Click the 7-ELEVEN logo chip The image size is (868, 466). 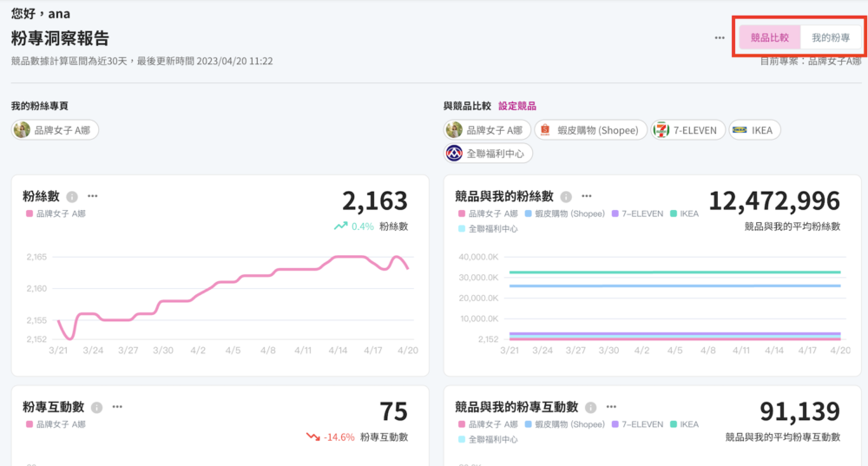coord(687,130)
